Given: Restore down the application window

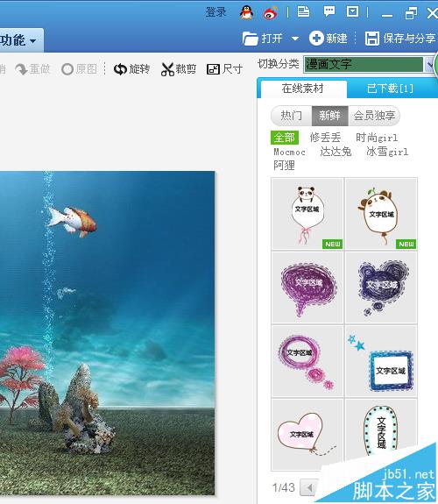Looking at the screenshot, I should click(x=411, y=13).
